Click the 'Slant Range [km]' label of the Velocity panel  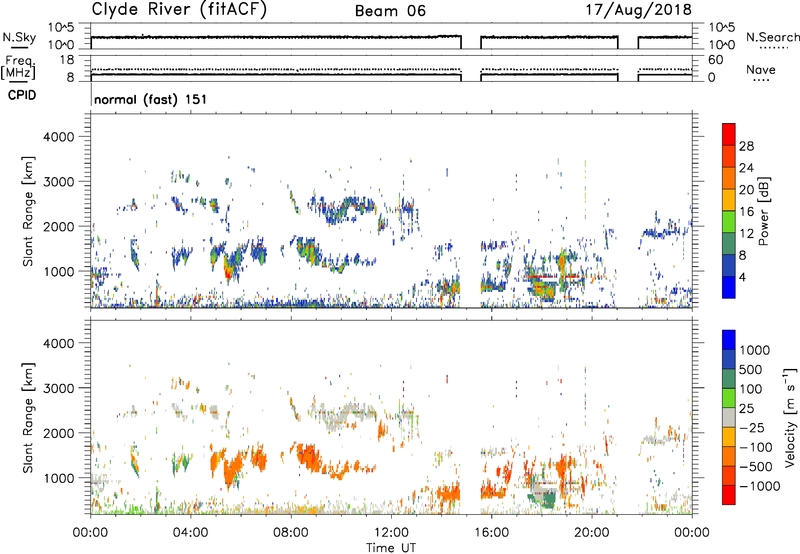28,417
